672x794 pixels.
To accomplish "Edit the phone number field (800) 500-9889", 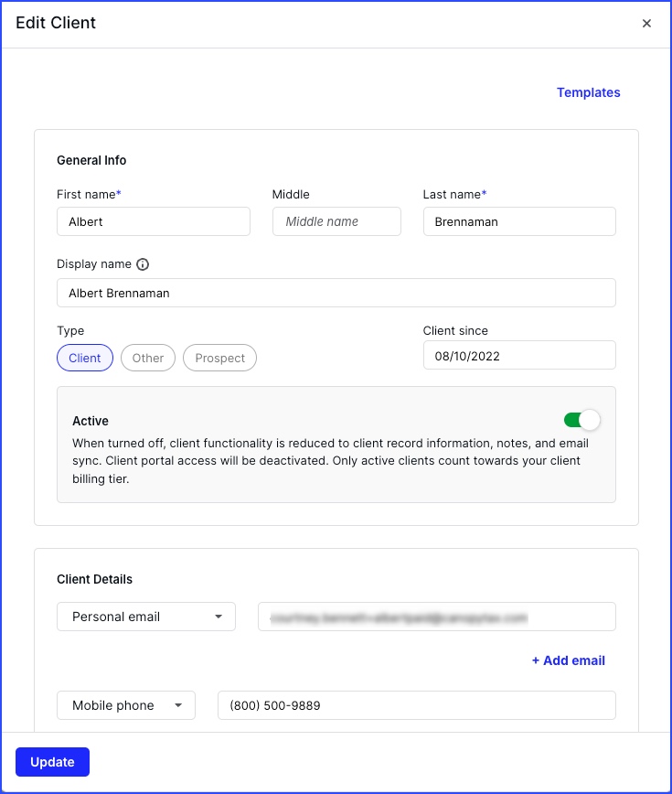I will tap(417, 705).
